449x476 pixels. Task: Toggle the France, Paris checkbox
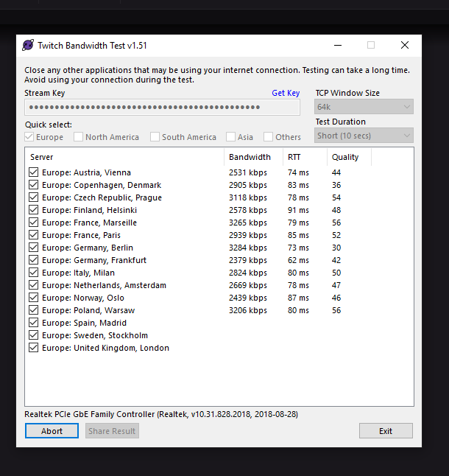(x=33, y=234)
